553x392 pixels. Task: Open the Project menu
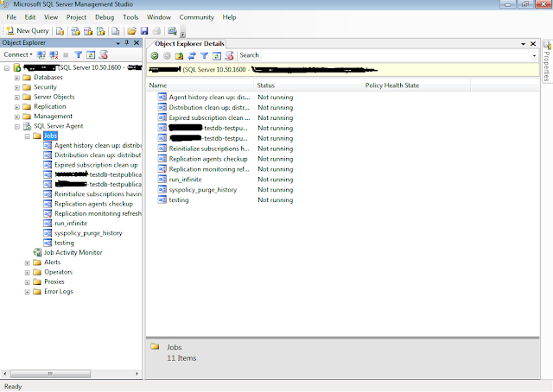[x=76, y=17]
